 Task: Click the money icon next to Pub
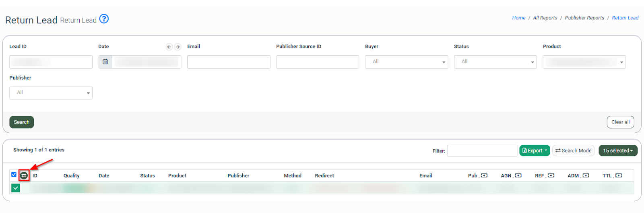pyautogui.click(x=484, y=175)
